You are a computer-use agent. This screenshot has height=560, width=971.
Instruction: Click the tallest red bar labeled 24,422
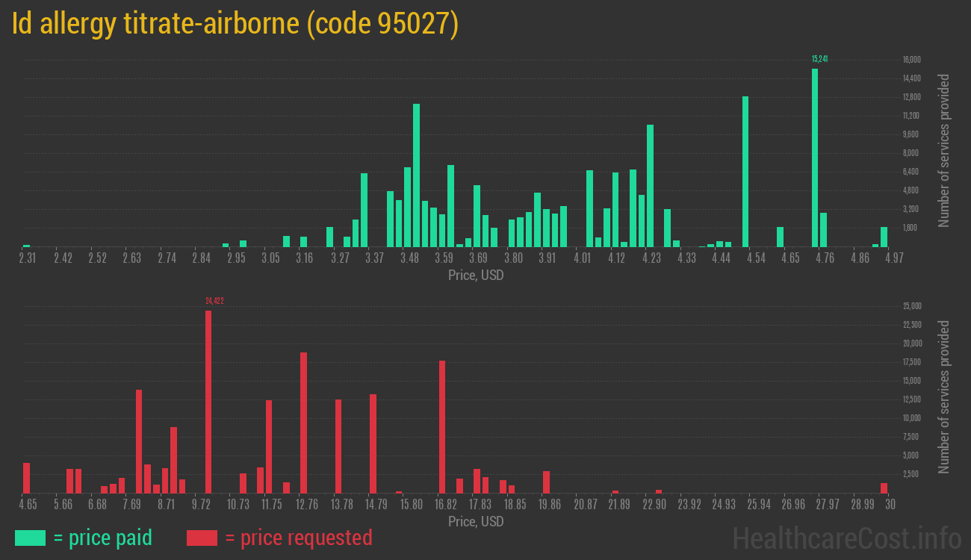point(208,402)
